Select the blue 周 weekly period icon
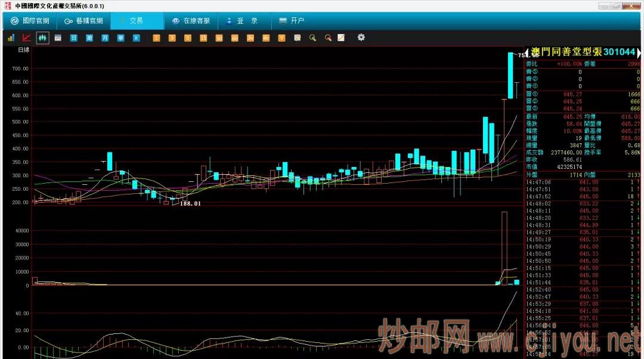Image resolution: width=644 pixels, height=359 pixels. 89,38
